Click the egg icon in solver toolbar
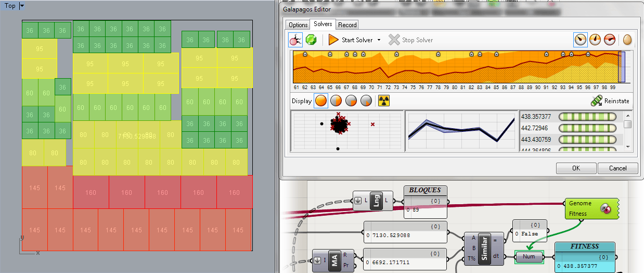644x273 pixels. click(627, 40)
